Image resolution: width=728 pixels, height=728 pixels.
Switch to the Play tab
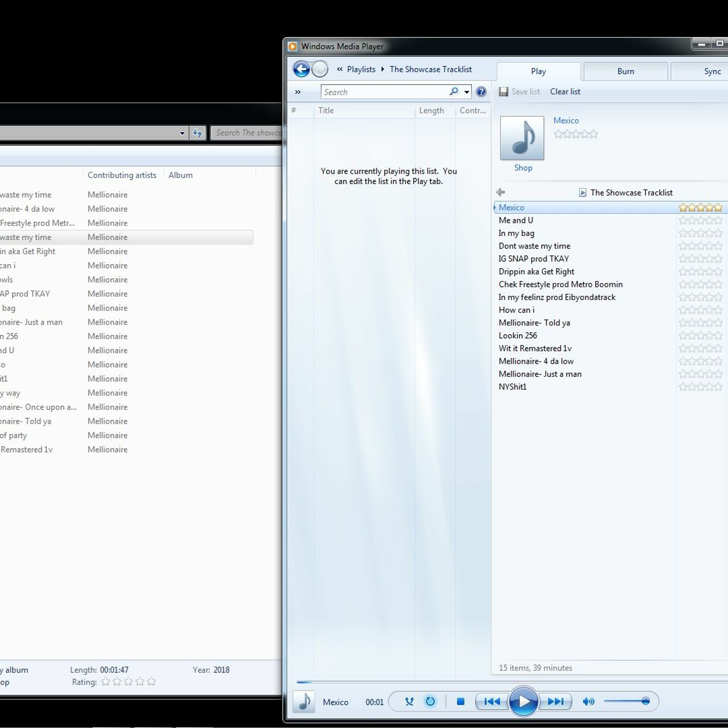[538, 71]
